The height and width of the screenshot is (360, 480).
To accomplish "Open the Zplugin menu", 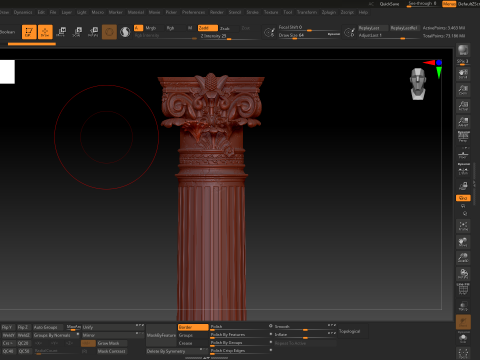I will [329, 12].
